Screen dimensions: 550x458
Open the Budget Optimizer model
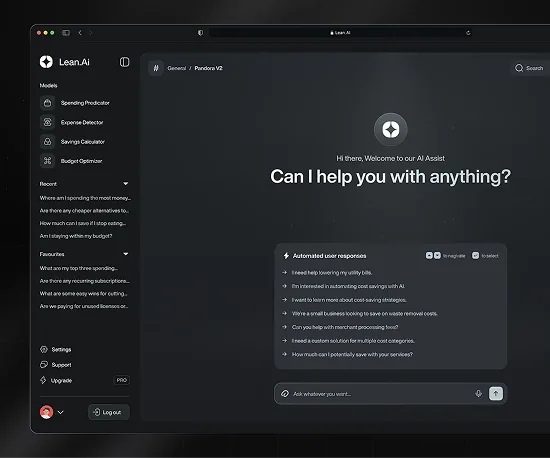[x=71, y=161]
